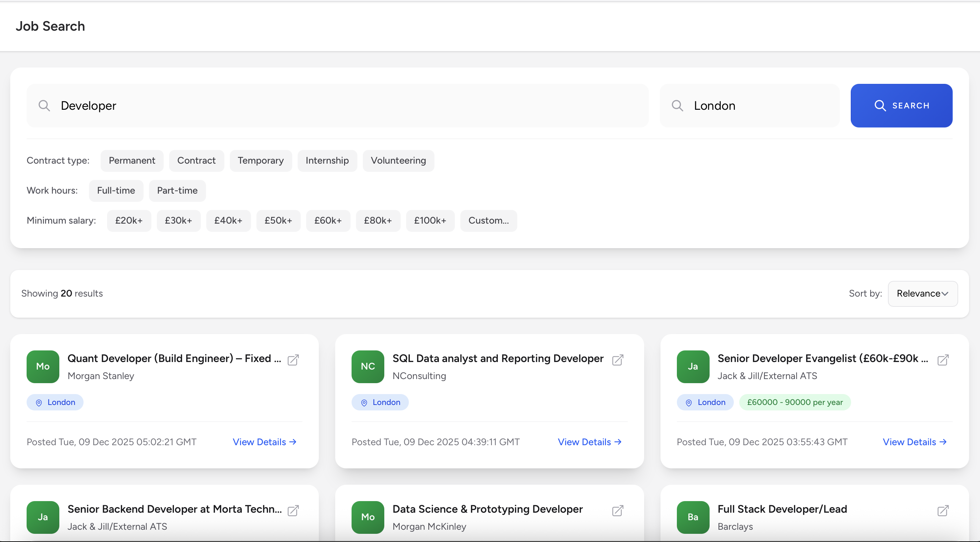Open external link for Data Science & Prototyping job
Image resolution: width=980 pixels, height=542 pixels.
(618, 510)
